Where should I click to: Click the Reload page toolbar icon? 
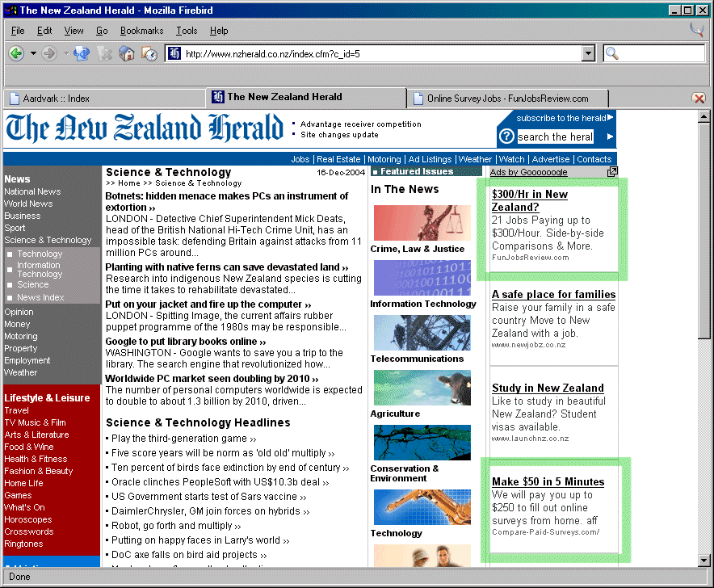coord(82,53)
